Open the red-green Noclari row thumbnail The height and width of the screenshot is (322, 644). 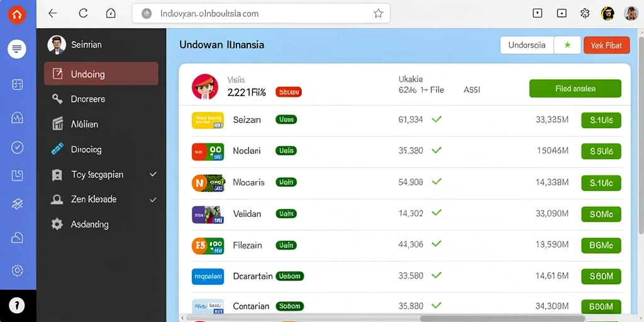coord(208,152)
